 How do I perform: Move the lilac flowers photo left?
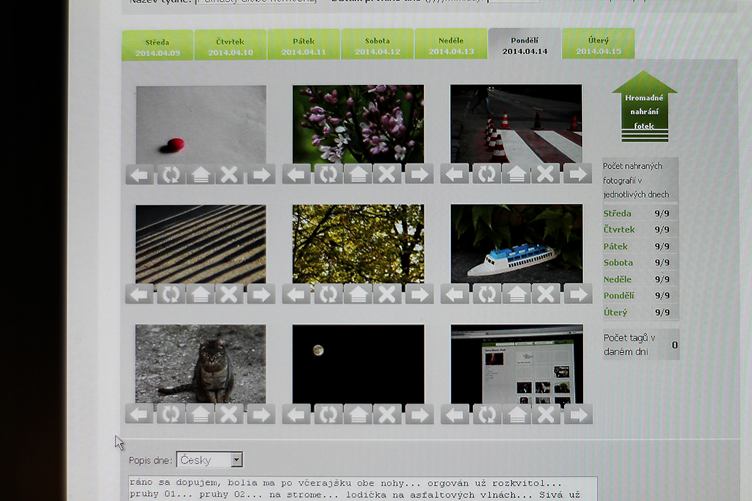297,175
